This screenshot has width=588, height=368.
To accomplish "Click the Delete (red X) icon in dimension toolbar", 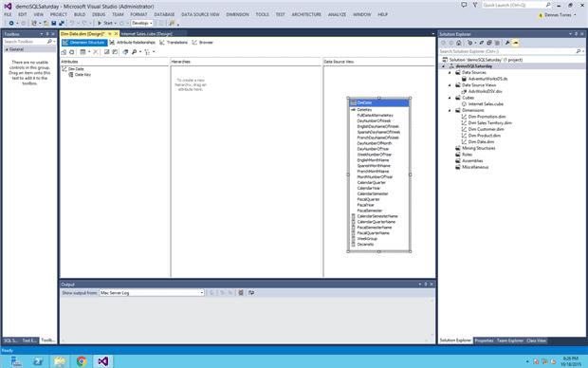I will (x=96, y=52).
